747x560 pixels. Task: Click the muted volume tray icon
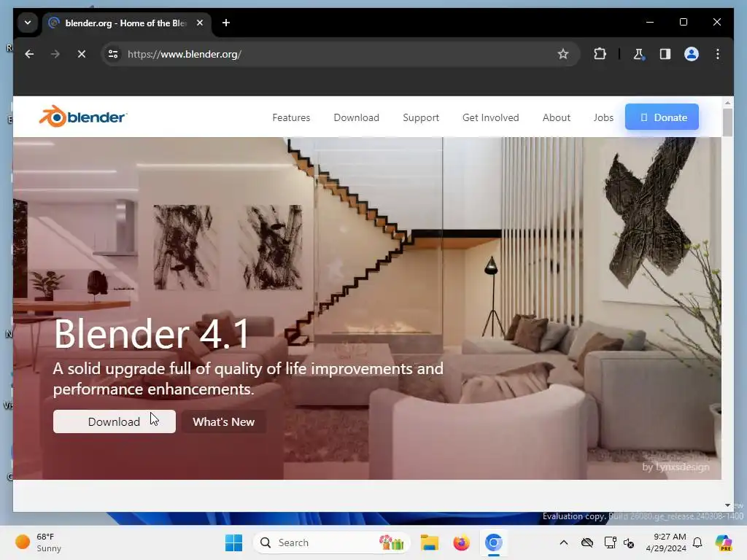click(629, 542)
